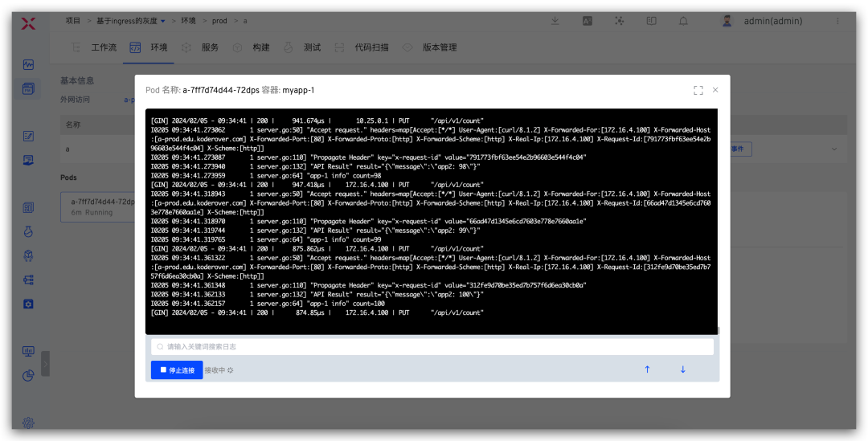Expand the 基于ingress的灰度 project dropdown
This screenshot has height=441, width=868.
tap(131, 21)
